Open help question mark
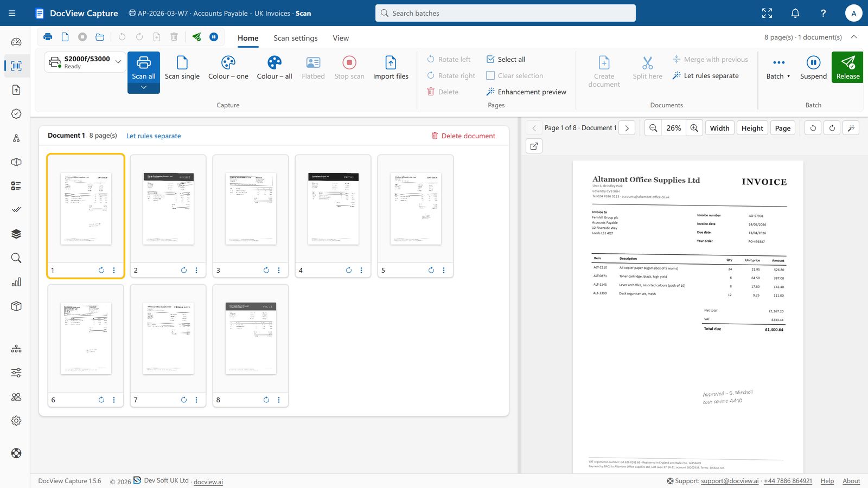The image size is (868, 488). pos(824,13)
